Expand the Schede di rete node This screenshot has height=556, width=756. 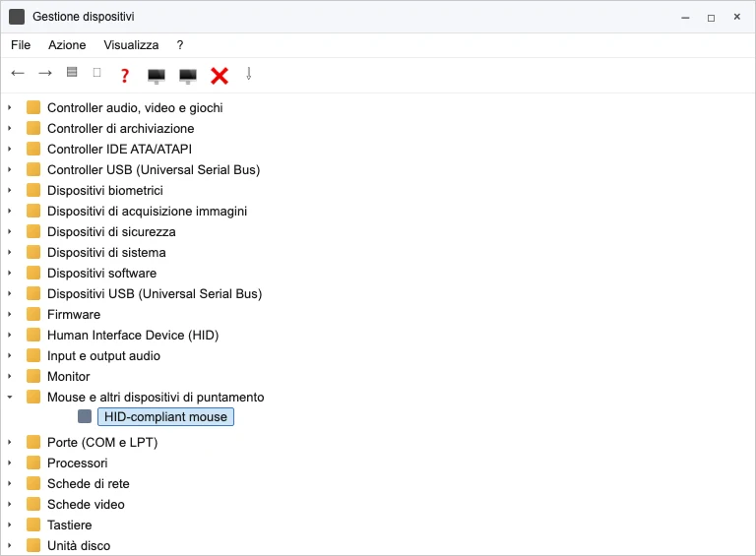pyautogui.click(x=10, y=483)
